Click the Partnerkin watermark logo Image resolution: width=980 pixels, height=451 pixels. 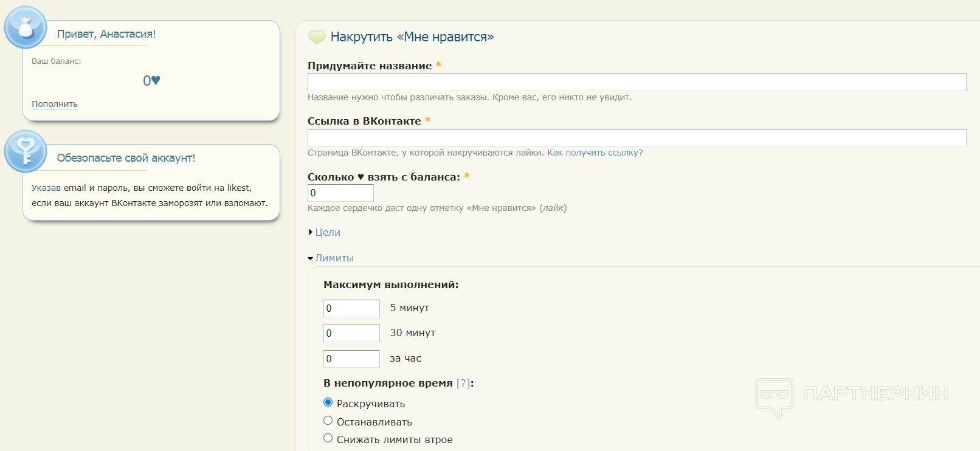coord(852,395)
